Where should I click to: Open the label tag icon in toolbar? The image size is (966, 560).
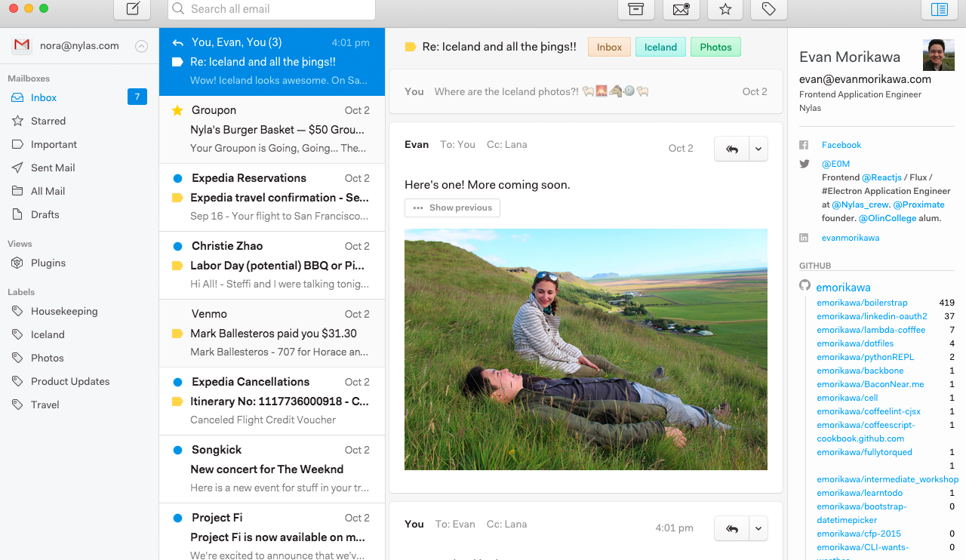pyautogui.click(x=768, y=9)
